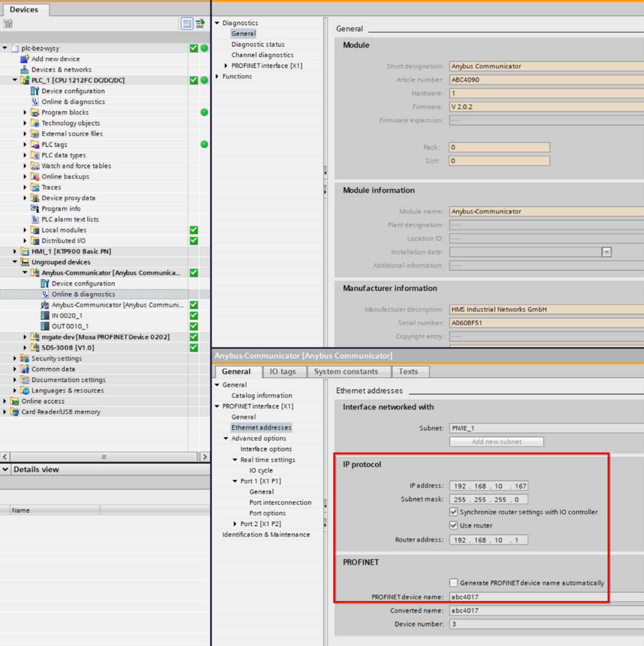Image resolution: width=644 pixels, height=646 pixels.
Task: Click the Add new device icon
Action: pyautogui.click(x=25, y=59)
